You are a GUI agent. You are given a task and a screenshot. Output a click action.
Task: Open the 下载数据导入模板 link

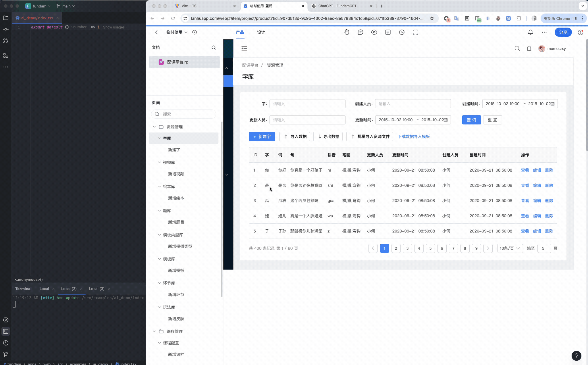coord(414,137)
